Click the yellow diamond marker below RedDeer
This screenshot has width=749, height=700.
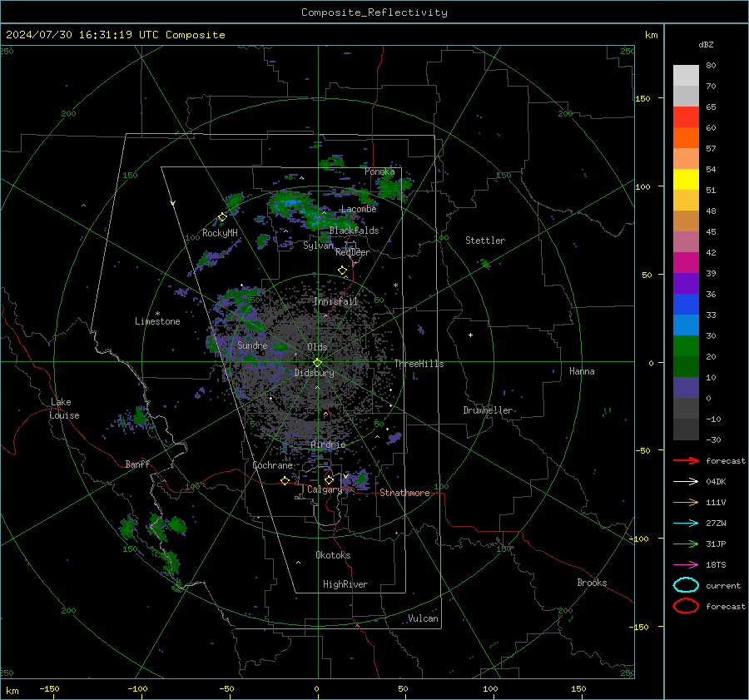pos(342,271)
